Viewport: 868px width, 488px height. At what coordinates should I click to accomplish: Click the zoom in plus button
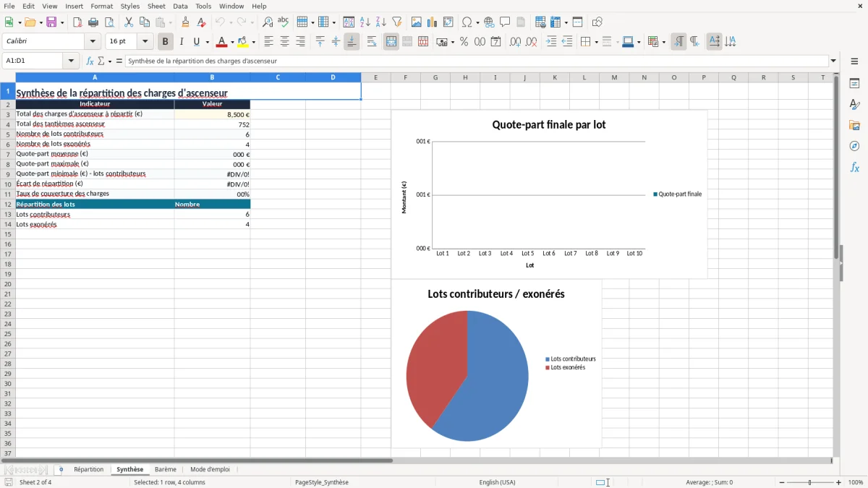coord(839,482)
